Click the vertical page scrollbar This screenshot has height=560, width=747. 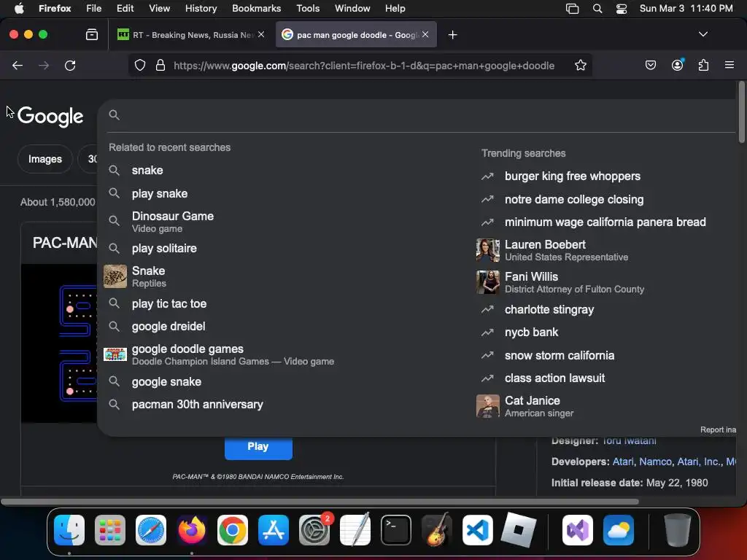click(x=741, y=112)
